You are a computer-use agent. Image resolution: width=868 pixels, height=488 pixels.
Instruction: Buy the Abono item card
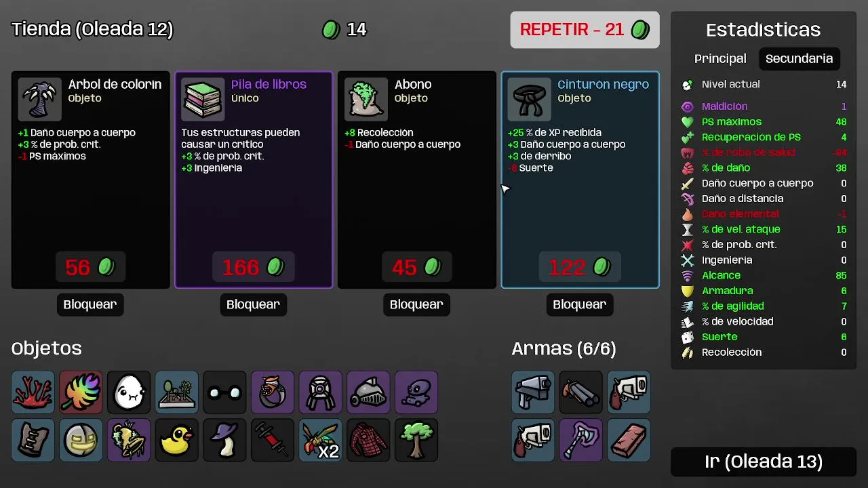click(x=417, y=180)
